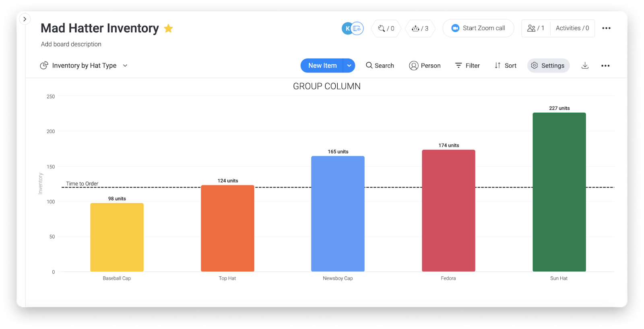
Task: Open board options three-dot menu at top
Action: [x=606, y=28]
